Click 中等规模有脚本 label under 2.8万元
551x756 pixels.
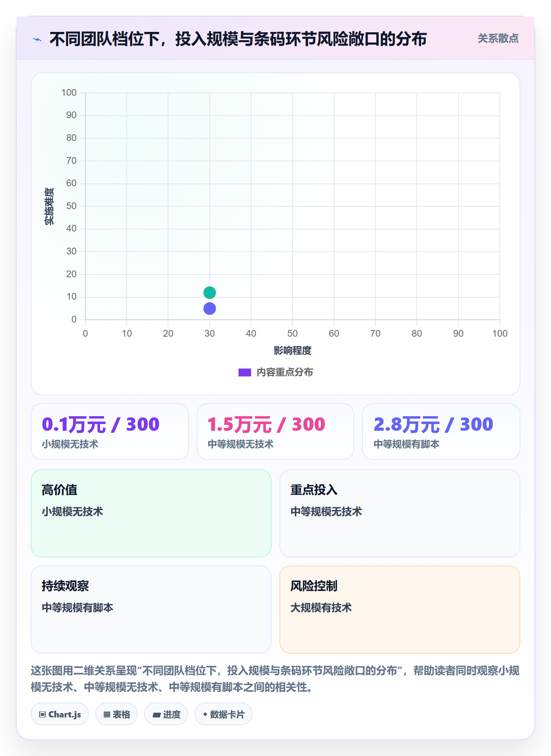click(407, 444)
